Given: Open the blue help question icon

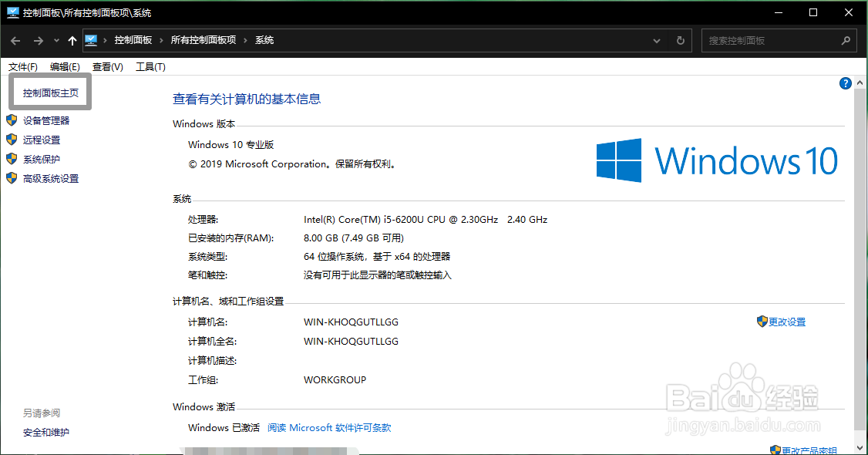Looking at the screenshot, I should point(846,83).
